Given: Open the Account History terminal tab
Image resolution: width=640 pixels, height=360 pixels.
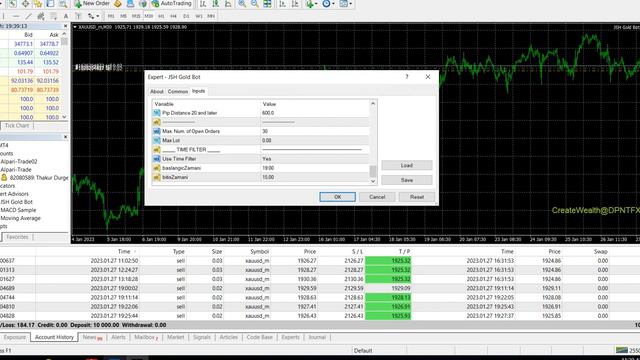Looking at the screenshot, I should click(54, 337).
